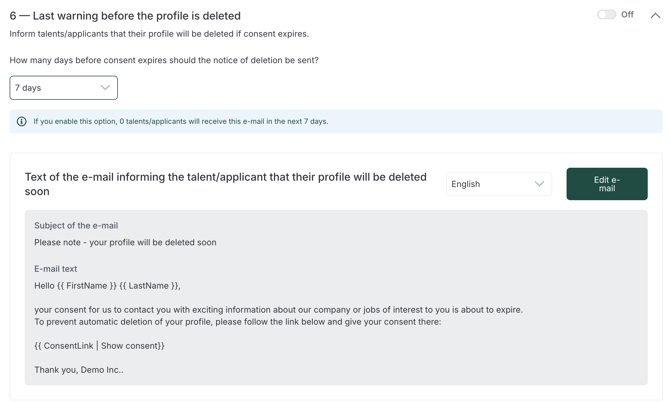Click the chevron icon beside English
This screenshot has height=404, width=670.
click(539, 184)
